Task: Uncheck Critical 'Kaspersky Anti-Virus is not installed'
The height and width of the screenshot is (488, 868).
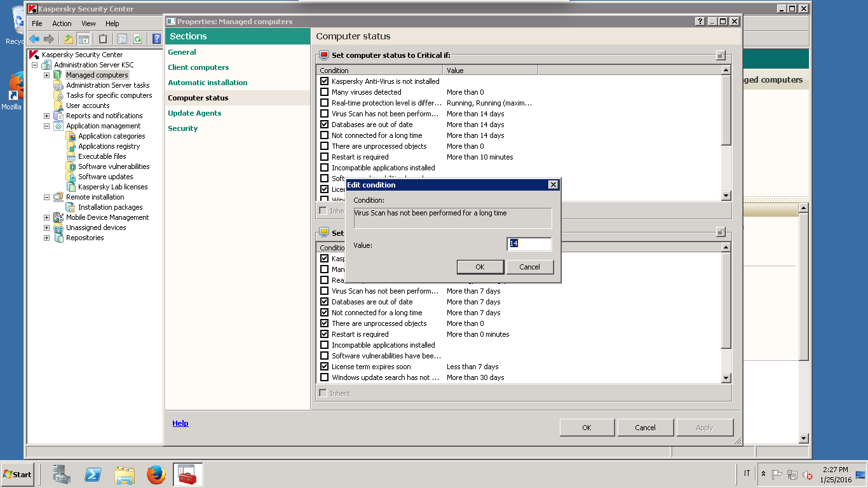Action: pyautogui.click(x=325, y=81)
